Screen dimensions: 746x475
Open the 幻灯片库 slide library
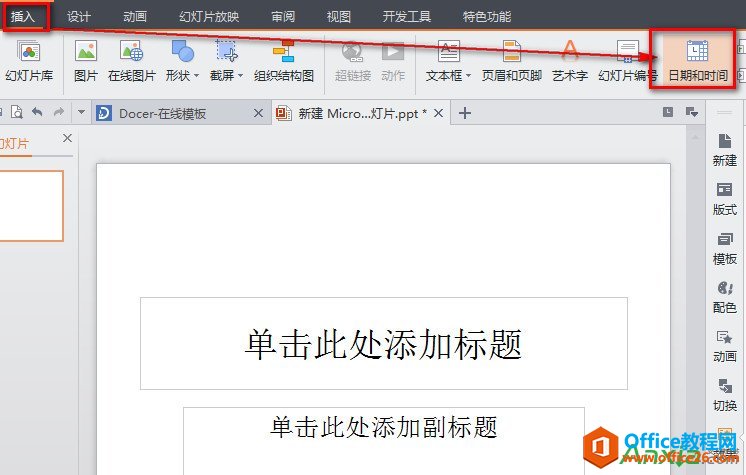coord(29,62)
